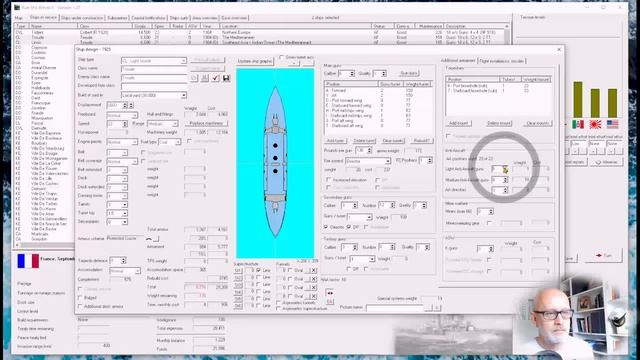Adjust Light Anti-Aircraft guns spinner

click(505, 169)
